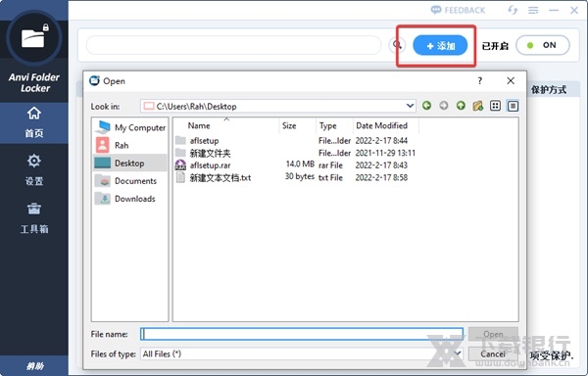Click the 14.0 MB size cell
Viewport: 588px width, 376px height.
pyautogui.click(x=300, y=164)
